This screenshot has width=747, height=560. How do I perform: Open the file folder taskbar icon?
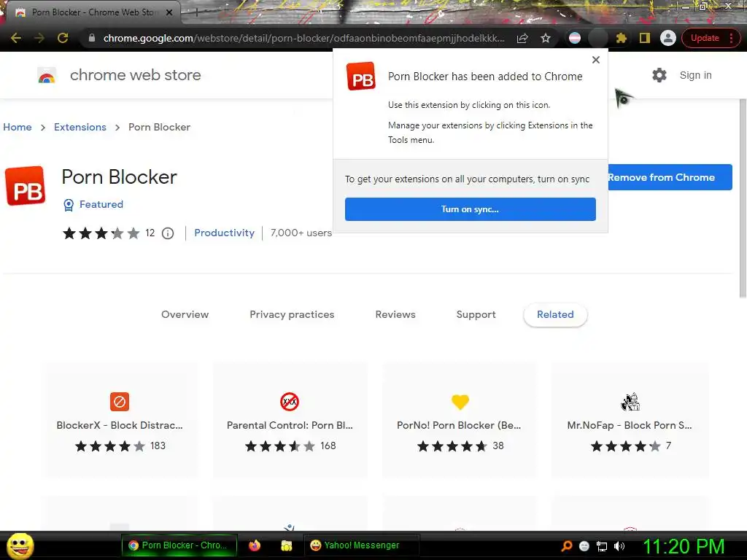coord(286,545)
